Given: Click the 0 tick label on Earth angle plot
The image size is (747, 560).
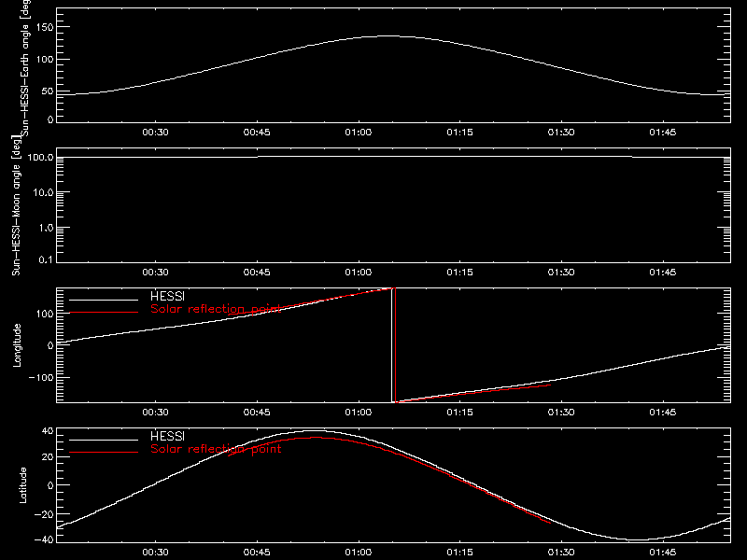Looking at the screenshot, I should pos(50,119).
